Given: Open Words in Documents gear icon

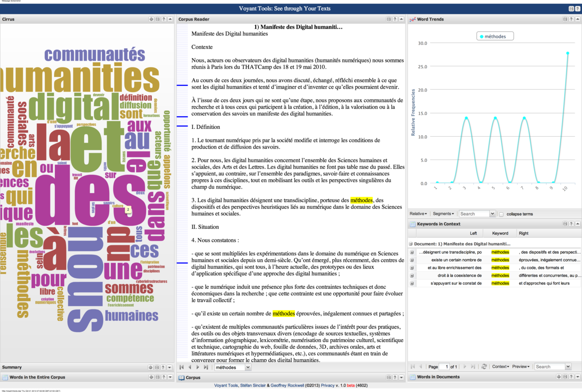Looking at the screenshot, I should [x=559, y=376].
